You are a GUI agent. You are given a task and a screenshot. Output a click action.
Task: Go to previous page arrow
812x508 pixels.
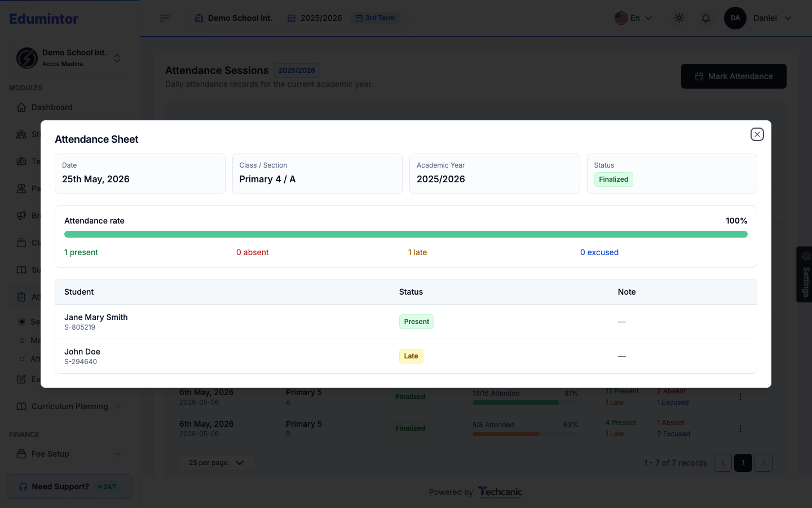click(x=723, y=463)
